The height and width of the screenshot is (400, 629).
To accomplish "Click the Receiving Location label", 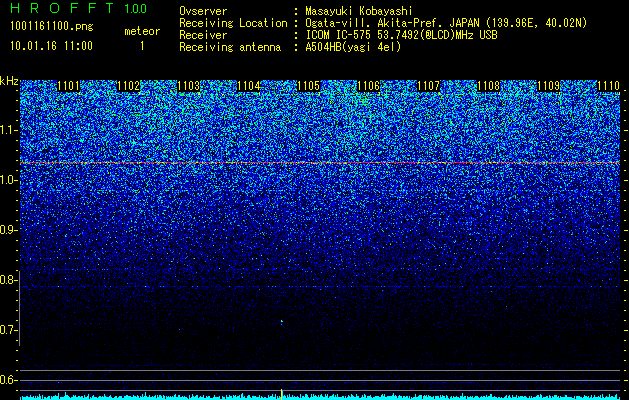I will point(233,23).
